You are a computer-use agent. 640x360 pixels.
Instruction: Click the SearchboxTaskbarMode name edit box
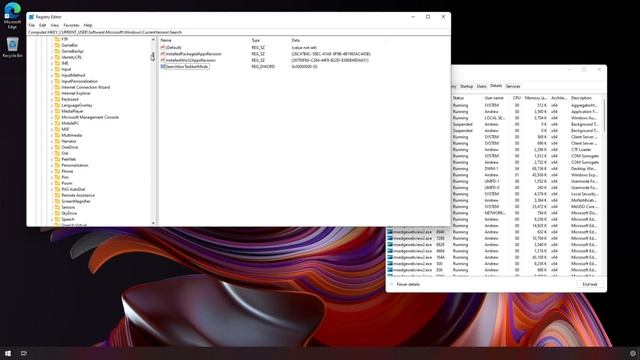point(187,67)
